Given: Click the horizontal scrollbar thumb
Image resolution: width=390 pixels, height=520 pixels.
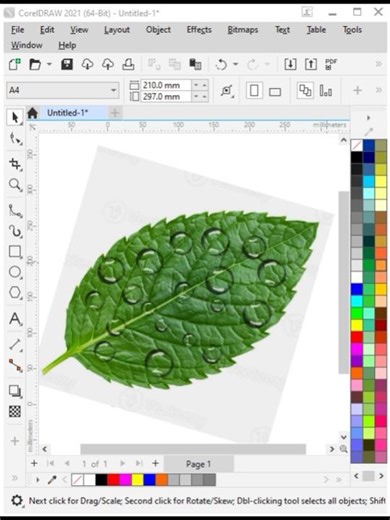Looking at the screenshot, I should [193, 449].
